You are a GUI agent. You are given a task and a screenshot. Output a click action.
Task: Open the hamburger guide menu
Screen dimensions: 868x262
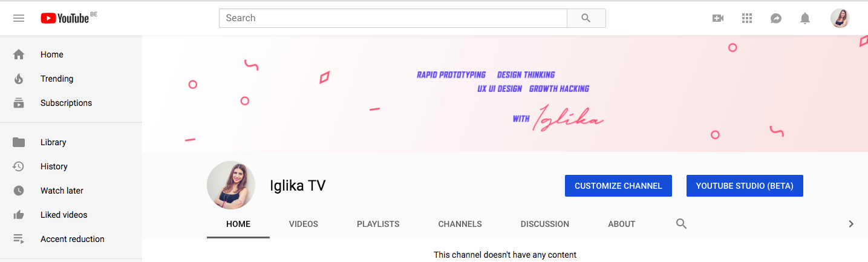pyautogui.click(x=19, y=18)
